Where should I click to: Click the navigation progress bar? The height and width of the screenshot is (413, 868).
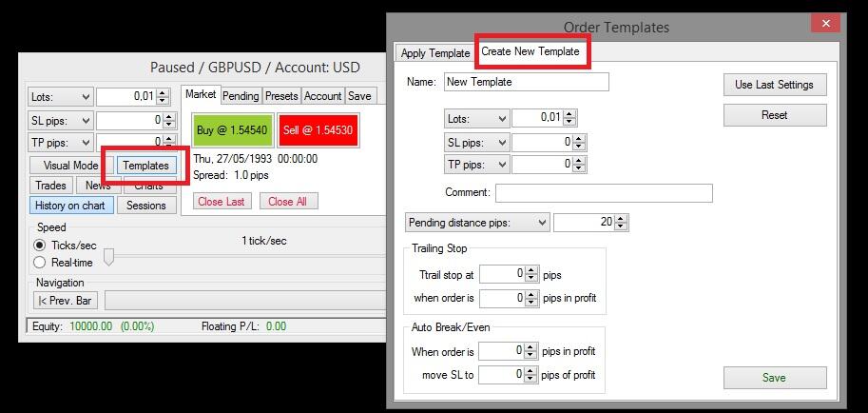[245, 301]
